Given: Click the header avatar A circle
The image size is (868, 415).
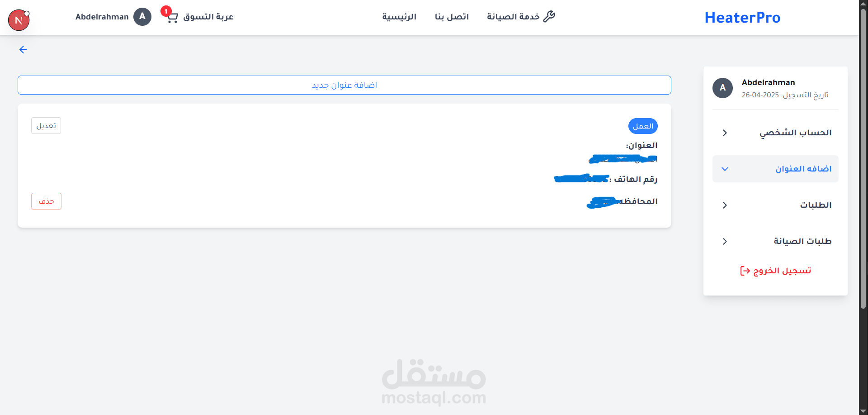Looking at the screenshot, I should [142, 17].
